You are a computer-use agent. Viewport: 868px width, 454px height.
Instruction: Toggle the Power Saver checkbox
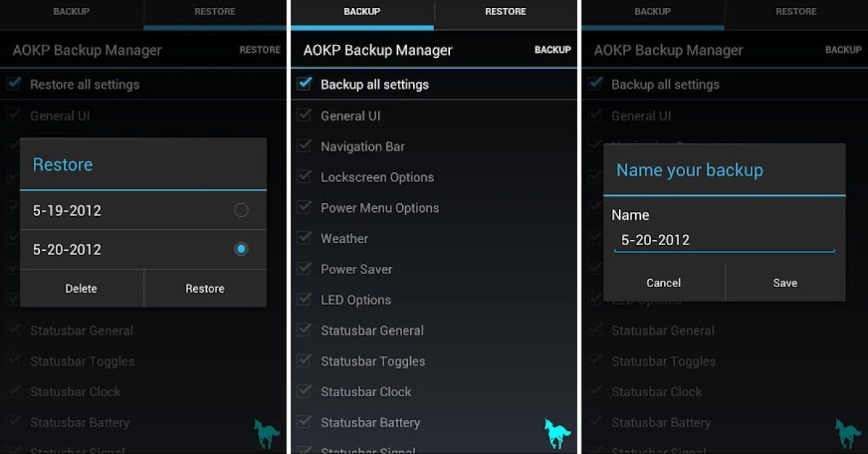click(x=305, y=269)
